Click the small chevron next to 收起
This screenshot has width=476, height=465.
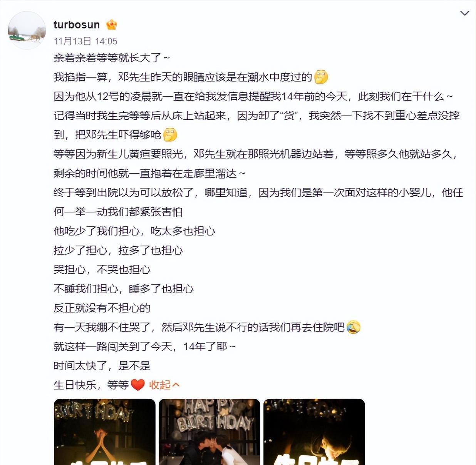[176, 385]
